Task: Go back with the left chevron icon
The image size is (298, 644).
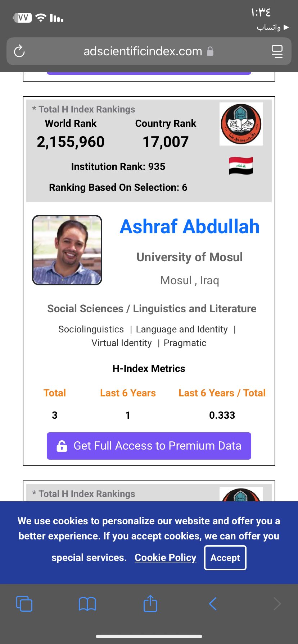Action: (x=213, y=604)
